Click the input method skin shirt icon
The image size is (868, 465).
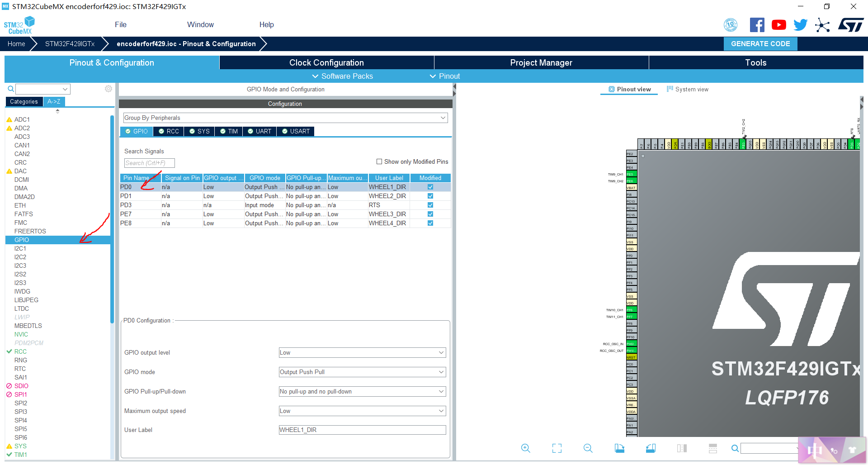[853, 450]
